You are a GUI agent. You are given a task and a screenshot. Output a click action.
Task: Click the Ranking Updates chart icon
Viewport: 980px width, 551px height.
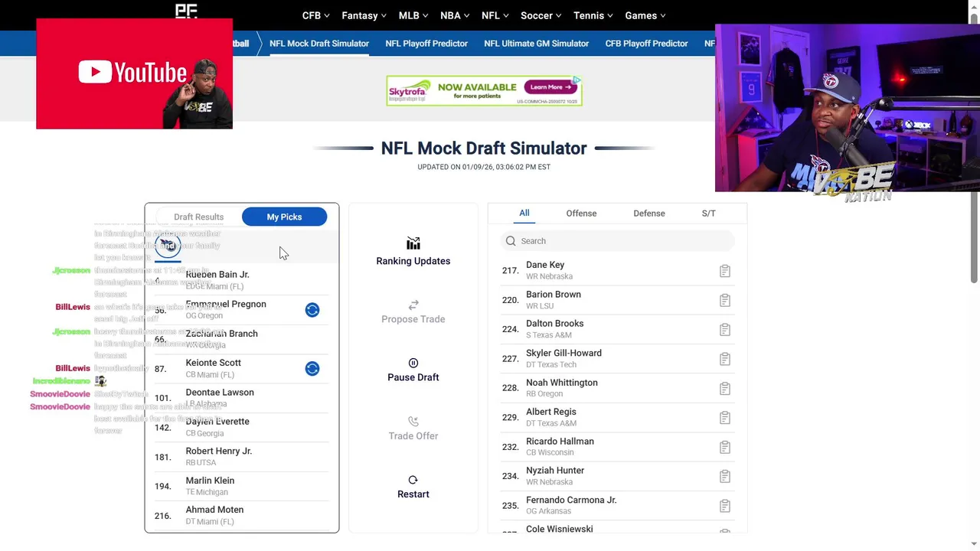click(x=413, y=243)
